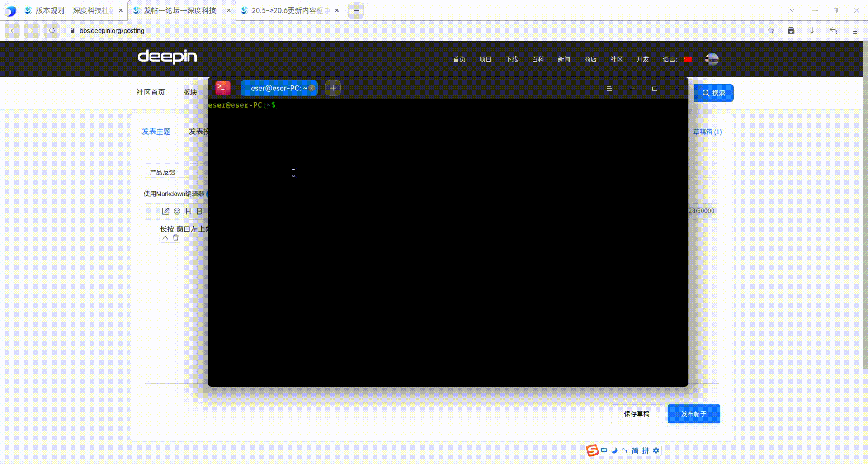Viewport: 868px width, 464px height.
Task: Open the browser tab list dropdown
Action: tap(792, 9)
